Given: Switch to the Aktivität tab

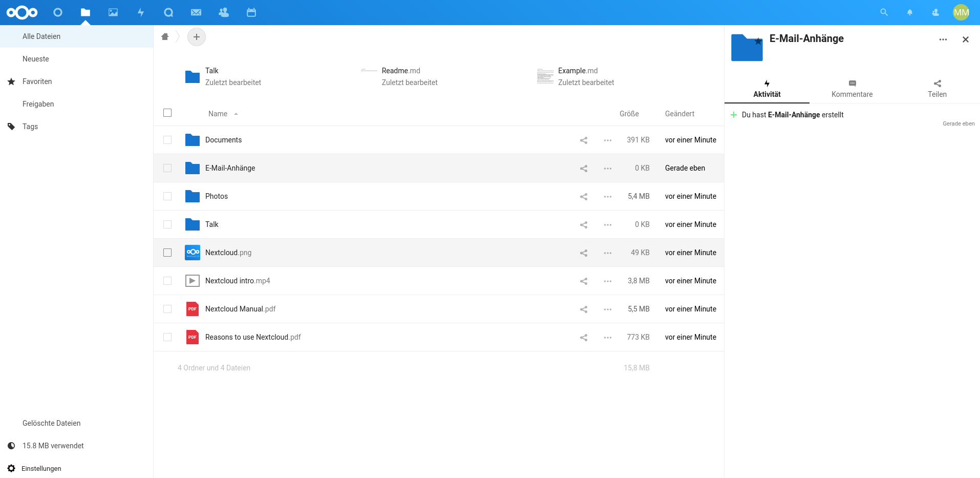Looking at the screenshot, I should [x=767, y=89].
